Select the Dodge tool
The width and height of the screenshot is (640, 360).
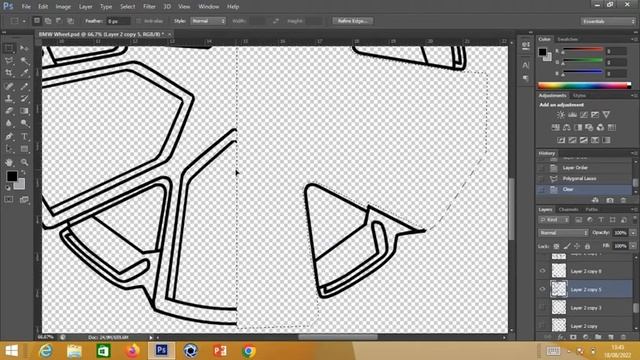(24, 123)
